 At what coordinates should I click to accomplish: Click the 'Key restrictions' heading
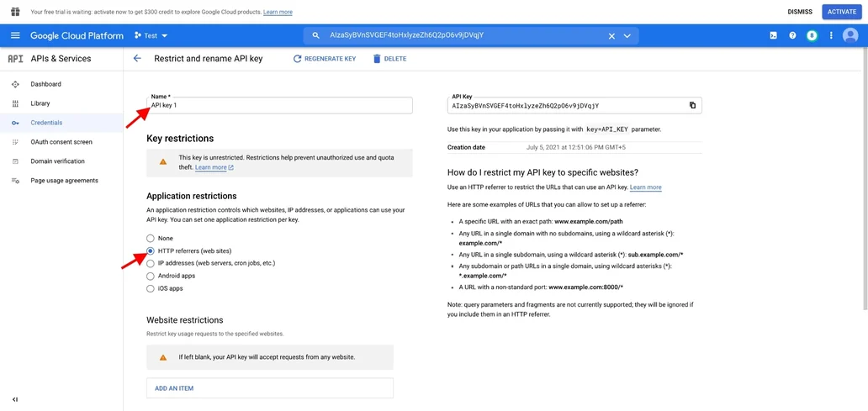180,139
